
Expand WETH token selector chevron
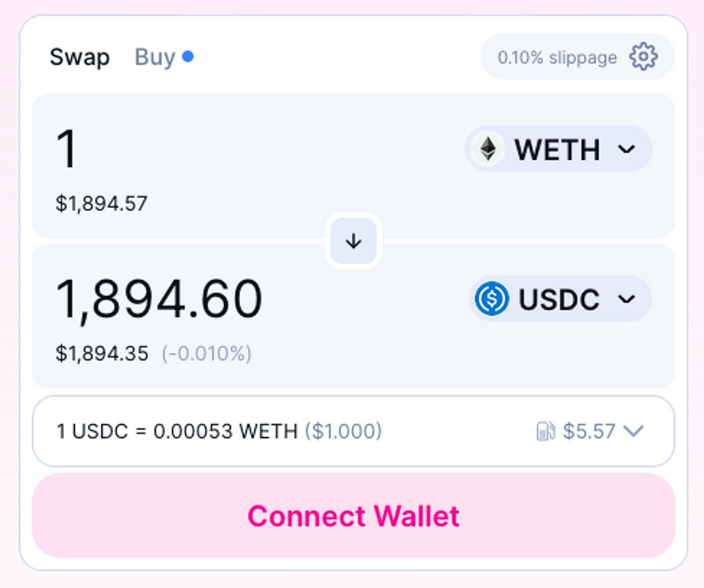tap(627, 149)
